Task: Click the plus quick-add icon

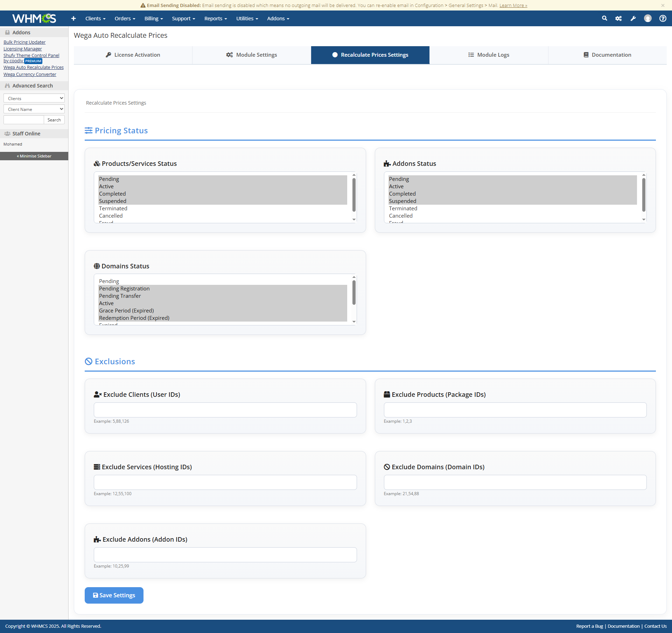Action: pos(73,19)
